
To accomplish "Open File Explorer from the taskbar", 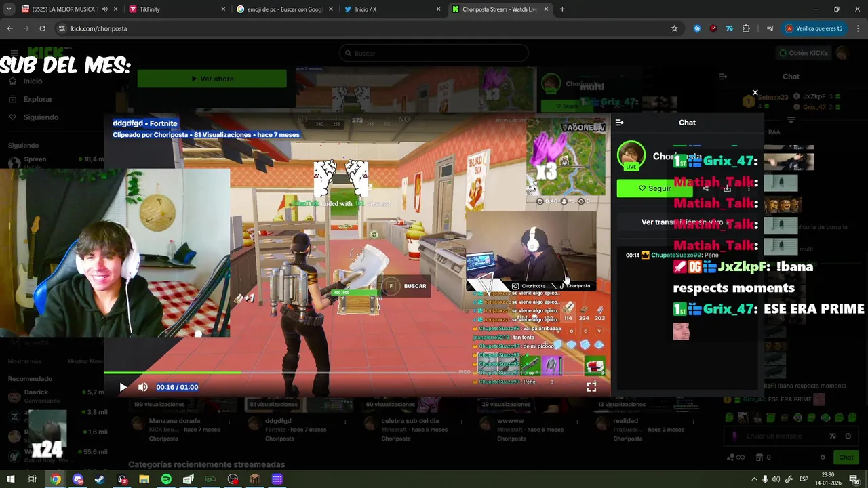I will pos(144,479).
